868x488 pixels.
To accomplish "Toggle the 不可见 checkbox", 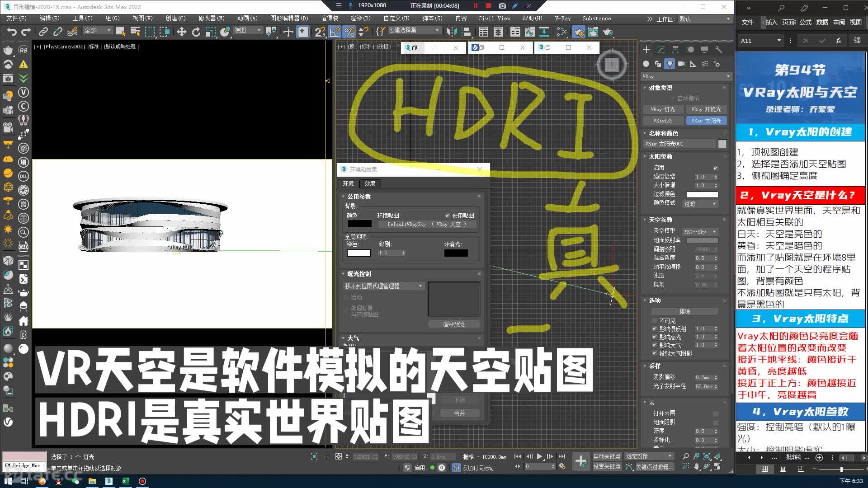I will point(654,321).
